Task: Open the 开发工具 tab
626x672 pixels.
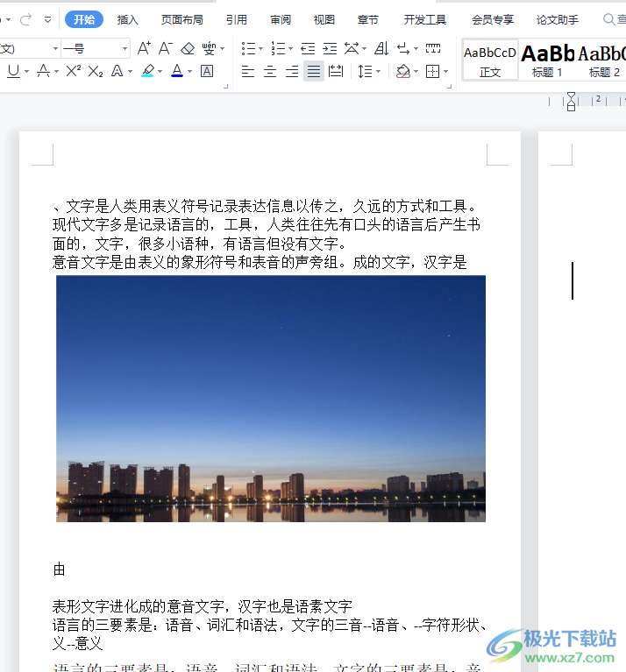Action: point(425,20)
